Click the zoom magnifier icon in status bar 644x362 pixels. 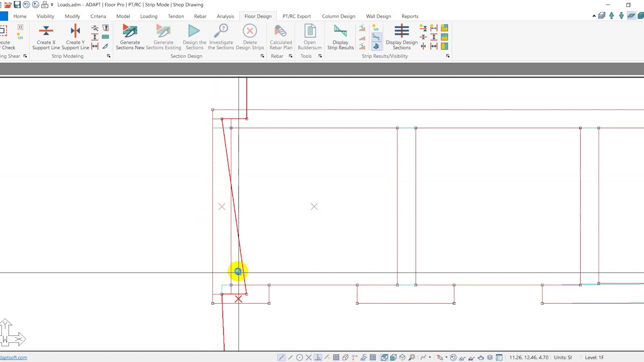click(x=412, y=357)
